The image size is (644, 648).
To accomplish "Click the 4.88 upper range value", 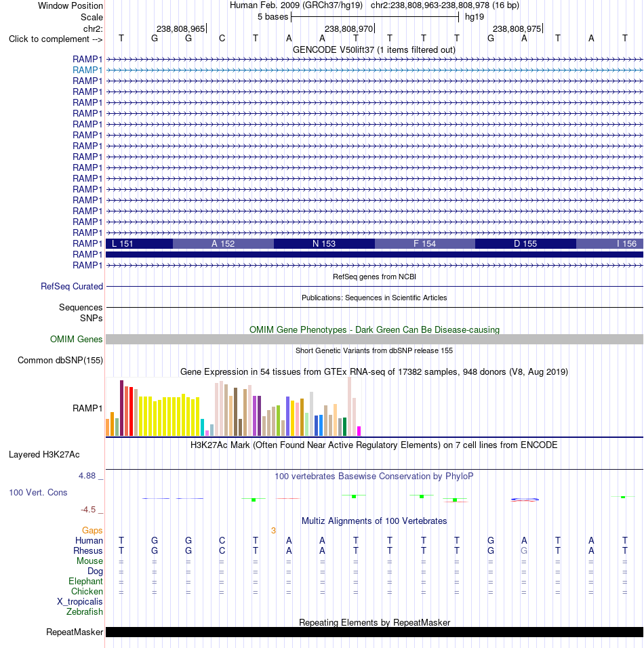I will 87,476.
